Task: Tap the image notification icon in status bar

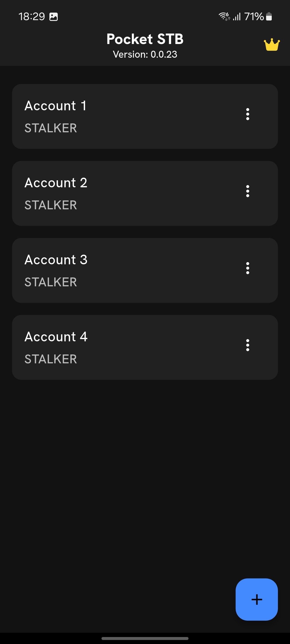Action: [x=54, y=17]
